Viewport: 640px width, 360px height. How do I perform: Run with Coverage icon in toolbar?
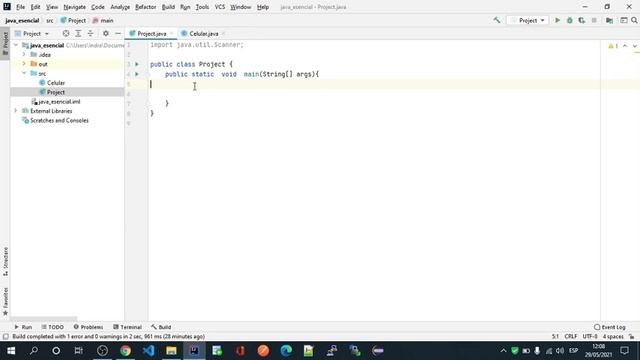click(x=582, y=20)
